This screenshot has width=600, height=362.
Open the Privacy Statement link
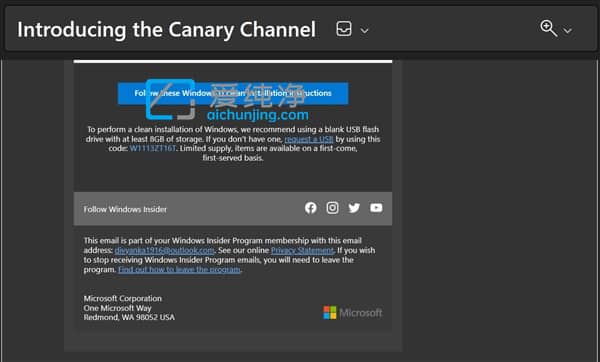click(x=302, y=250)
